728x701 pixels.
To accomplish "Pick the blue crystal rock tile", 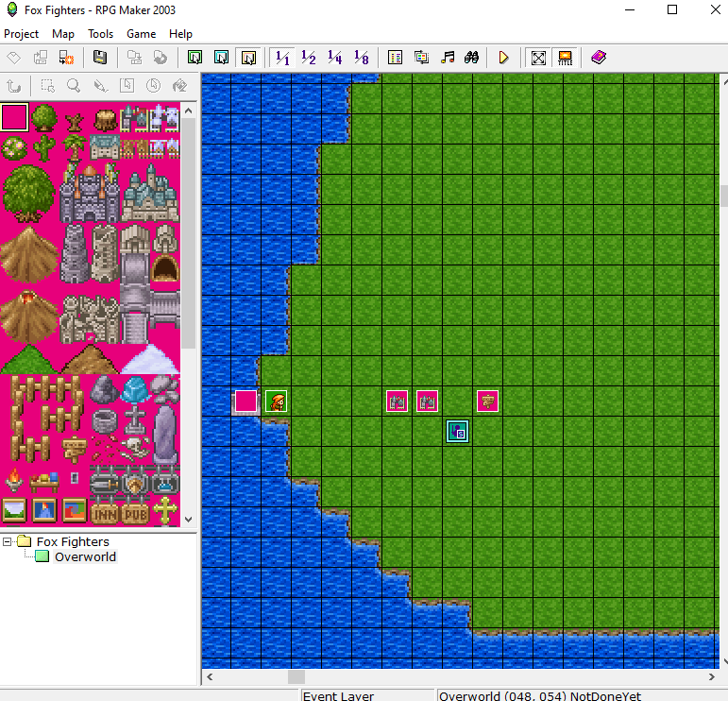I will 135,389.
